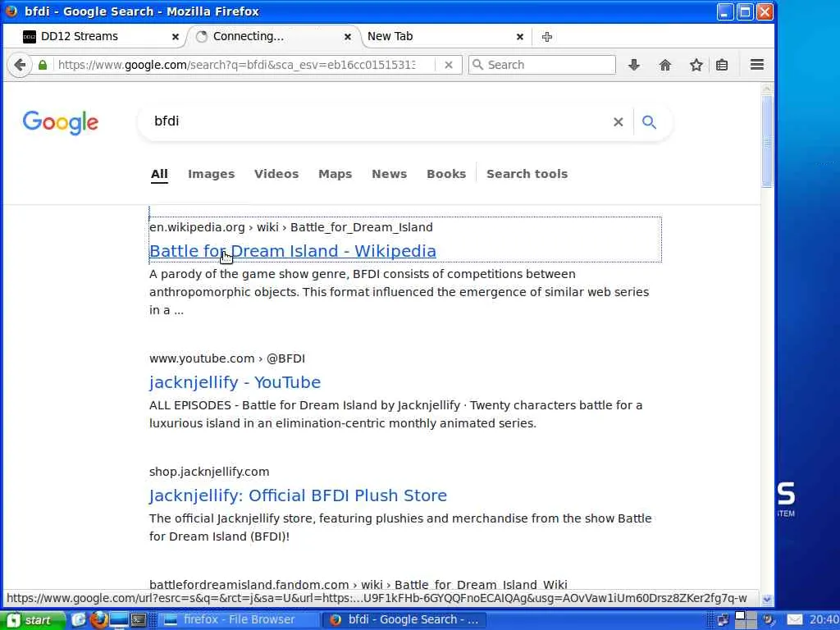Click the 'A parody of the game show genre' snippet
840x630 pixels.
(399, 292)
